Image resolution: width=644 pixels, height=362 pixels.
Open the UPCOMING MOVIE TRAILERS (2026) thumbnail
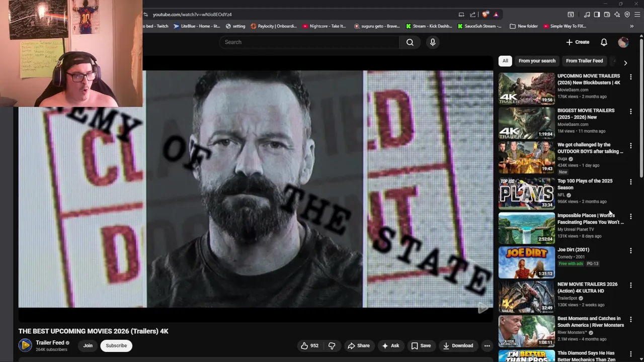[x=527, y=88]
